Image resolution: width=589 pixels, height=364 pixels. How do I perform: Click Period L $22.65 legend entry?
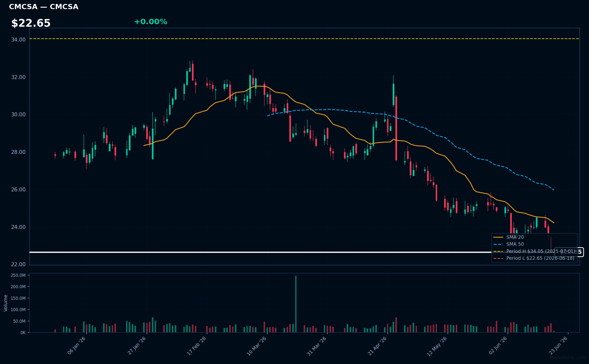tap(534, 258)
